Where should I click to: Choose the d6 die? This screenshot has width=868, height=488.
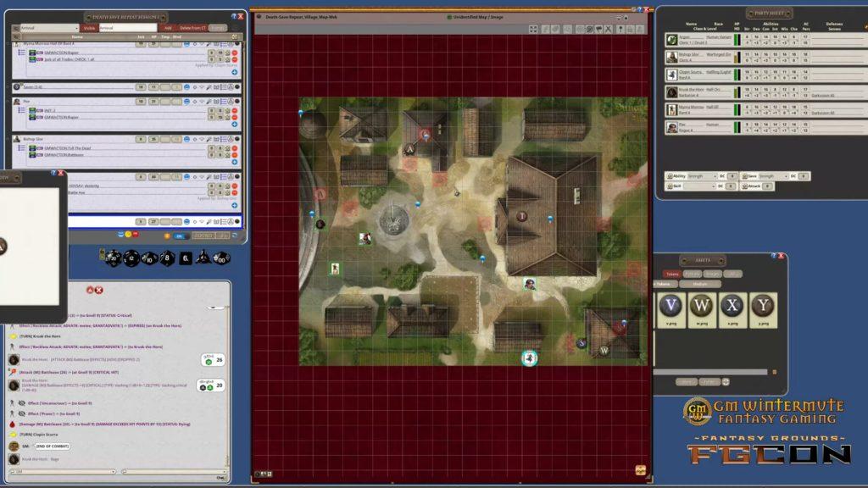pos(186,258)
